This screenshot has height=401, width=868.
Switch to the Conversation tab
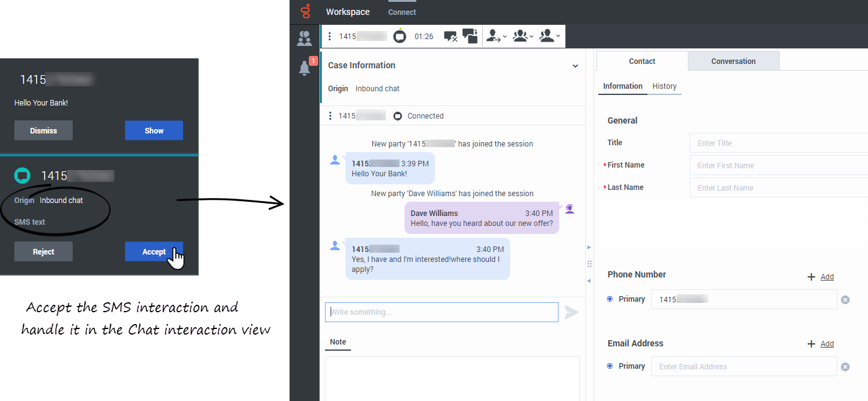coord(733,61)
